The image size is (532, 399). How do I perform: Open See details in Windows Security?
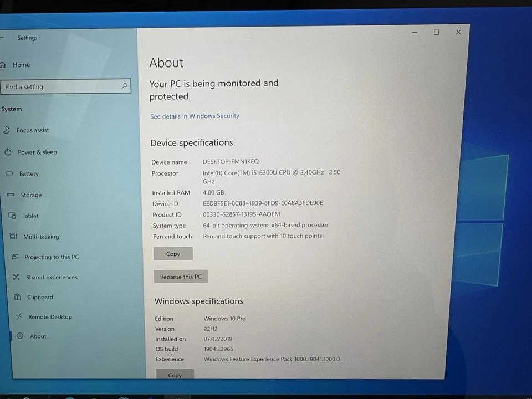point(195,116)
